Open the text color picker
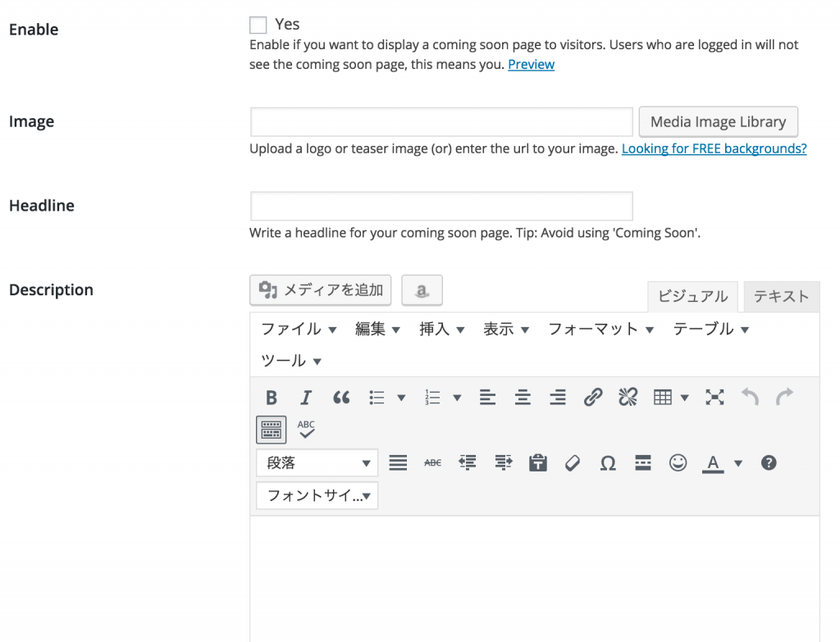840x642 pixels. tap(737, 463)
